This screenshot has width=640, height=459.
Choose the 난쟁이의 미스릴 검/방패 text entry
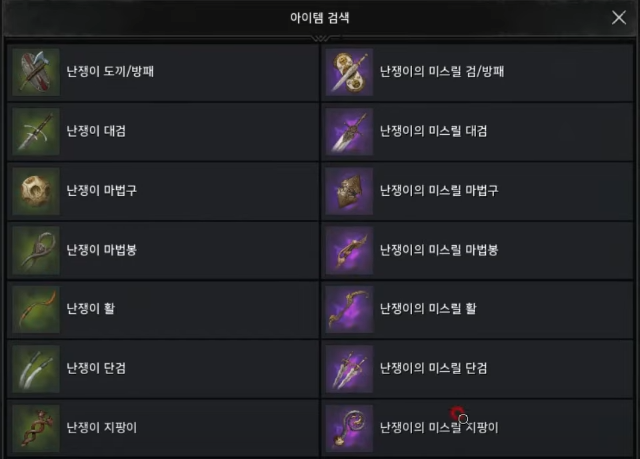[x=442, y=71]
